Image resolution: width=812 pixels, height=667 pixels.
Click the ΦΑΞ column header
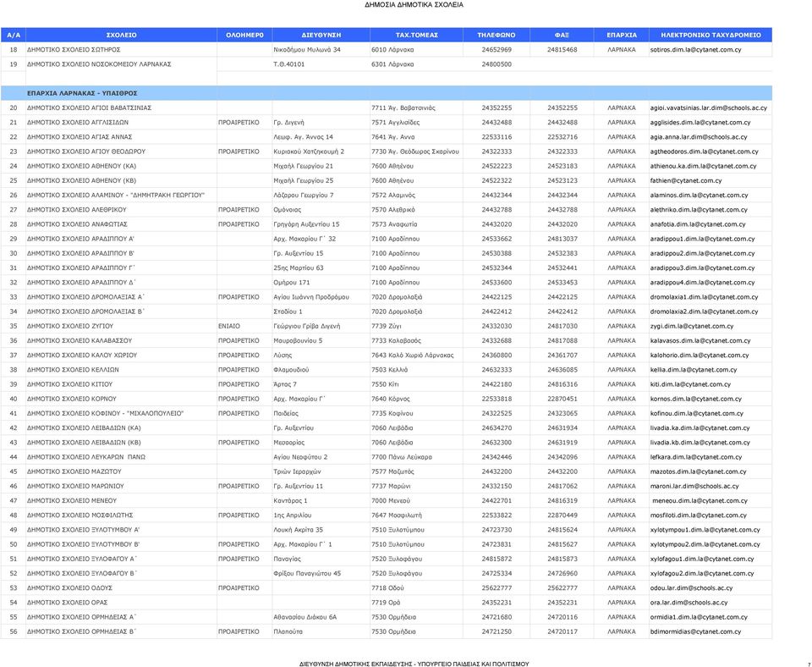tap(562, 36)
